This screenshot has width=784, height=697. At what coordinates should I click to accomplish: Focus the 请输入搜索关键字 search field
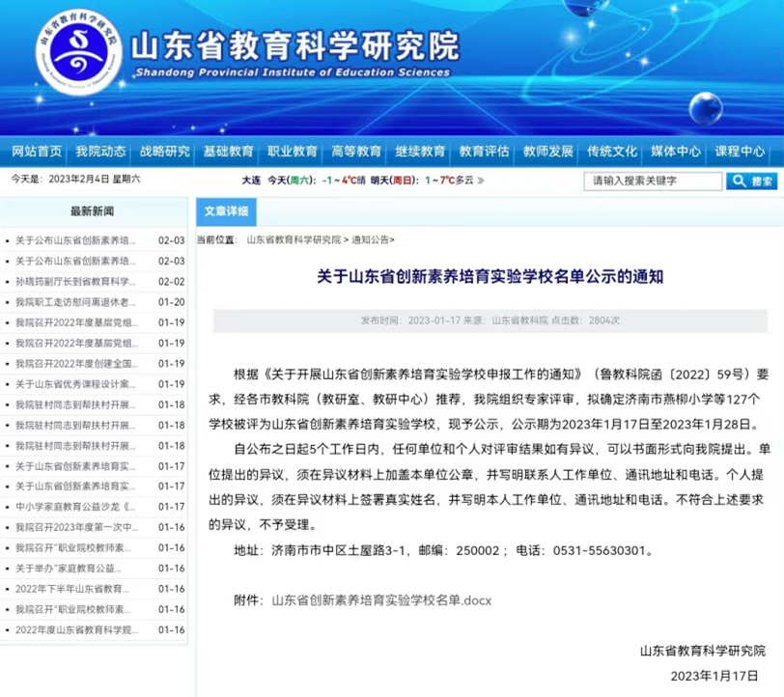coord(652,181)
